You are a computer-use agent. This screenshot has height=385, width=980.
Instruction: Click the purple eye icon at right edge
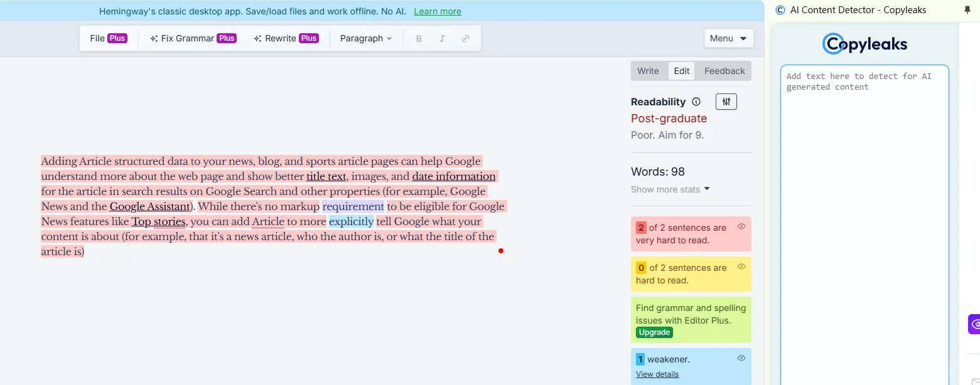[974, 324]
